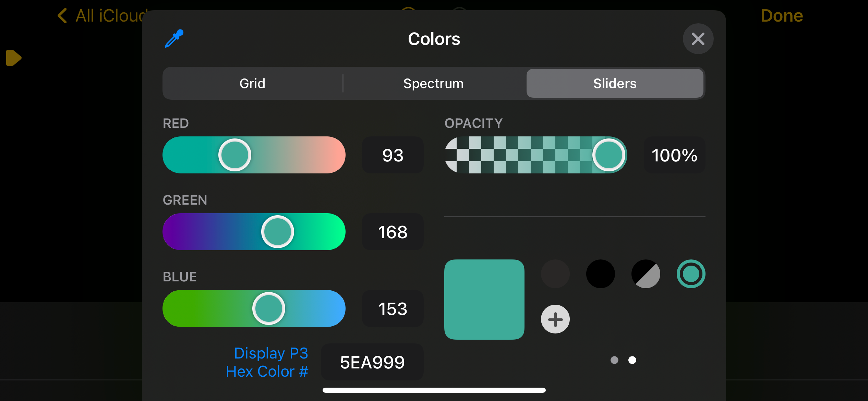Tap the second page indicator dot
Image resolution: width=868 pixels, height=401 pixels.
click(x=632, y=360)
